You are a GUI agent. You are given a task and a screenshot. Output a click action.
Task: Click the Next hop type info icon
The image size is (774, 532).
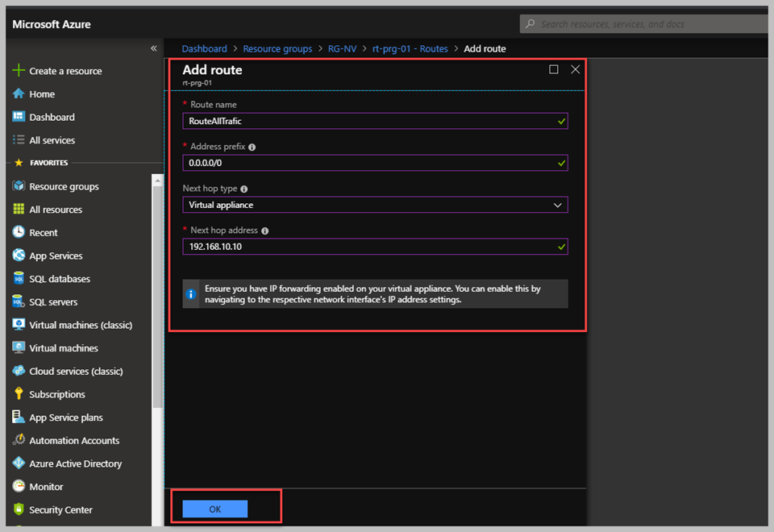click(x=243, y=189)
